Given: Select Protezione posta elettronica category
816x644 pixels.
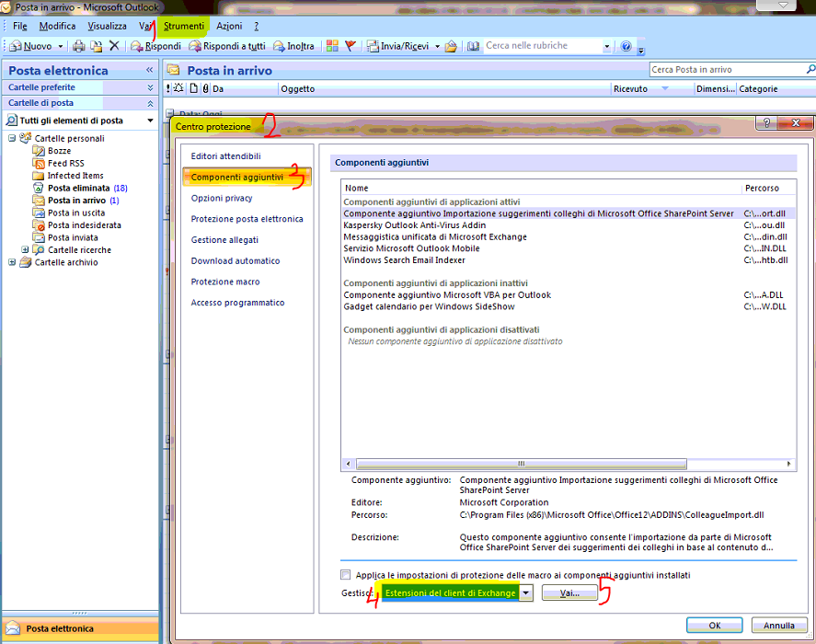Looking at the screenshot, I should [x=247, y=219].
